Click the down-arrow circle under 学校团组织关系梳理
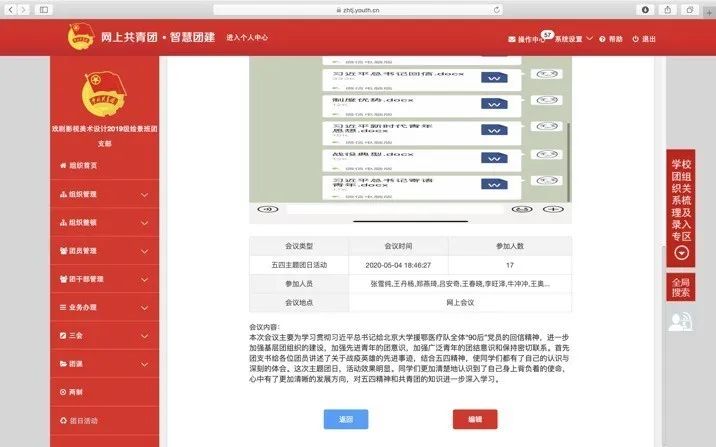 click(681, 254)
